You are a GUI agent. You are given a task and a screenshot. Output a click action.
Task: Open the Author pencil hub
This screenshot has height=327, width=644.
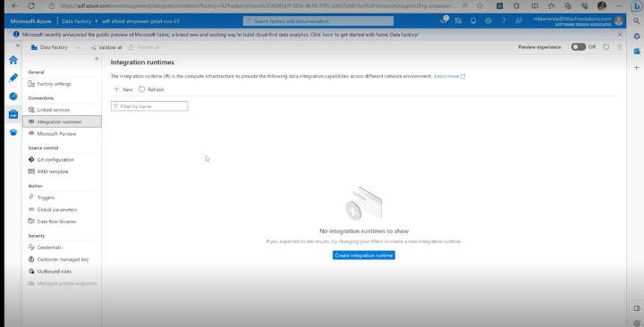pos(13,78)
